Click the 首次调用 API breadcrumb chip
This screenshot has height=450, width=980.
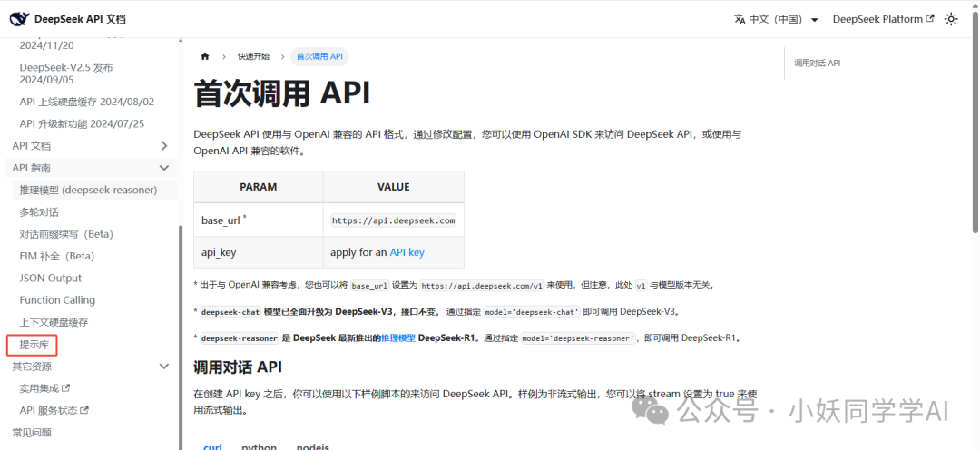(x=319, y=56)
